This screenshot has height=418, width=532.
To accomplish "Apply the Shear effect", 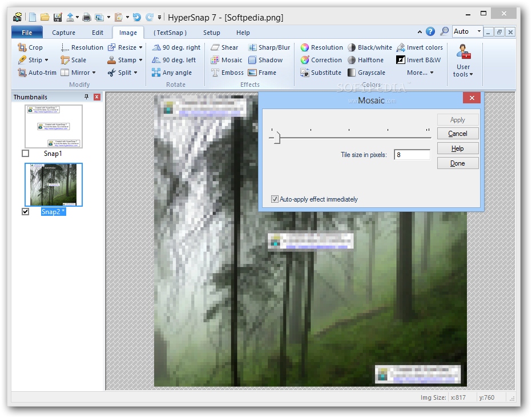I will click(x=224, y=47).
